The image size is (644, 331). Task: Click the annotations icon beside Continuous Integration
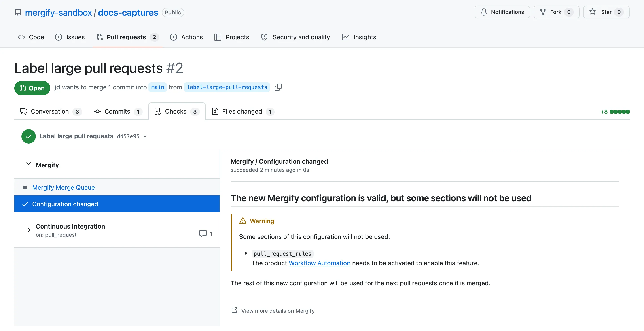[203, 233]
